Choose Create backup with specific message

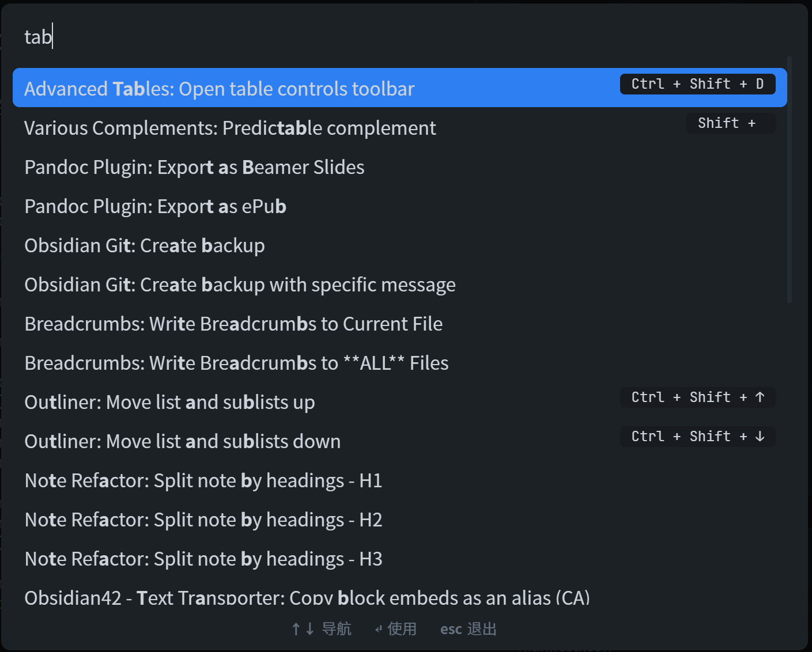pos(240,284)
